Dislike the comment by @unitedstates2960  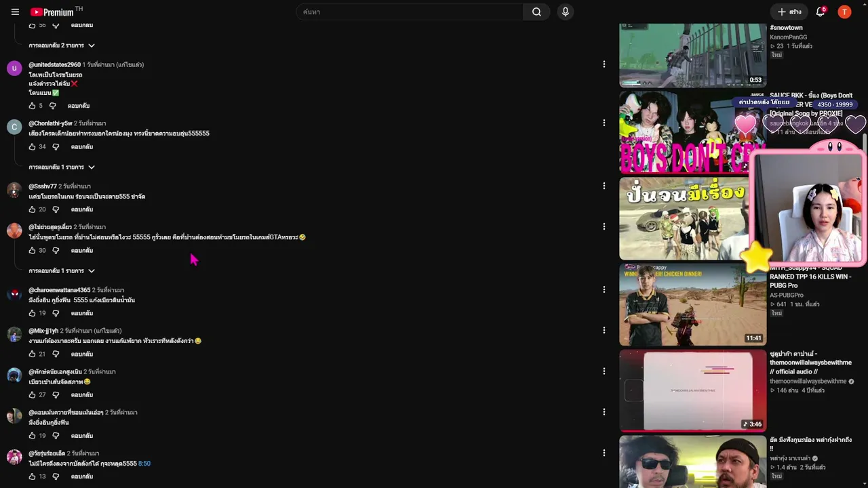coord(52,106)
